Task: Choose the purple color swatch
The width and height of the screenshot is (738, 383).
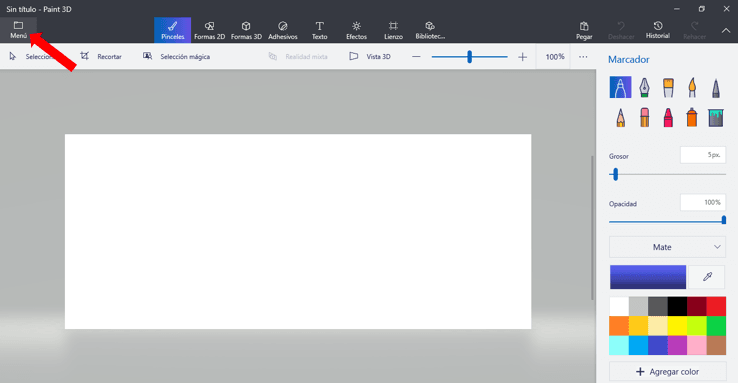Action: 677,345
